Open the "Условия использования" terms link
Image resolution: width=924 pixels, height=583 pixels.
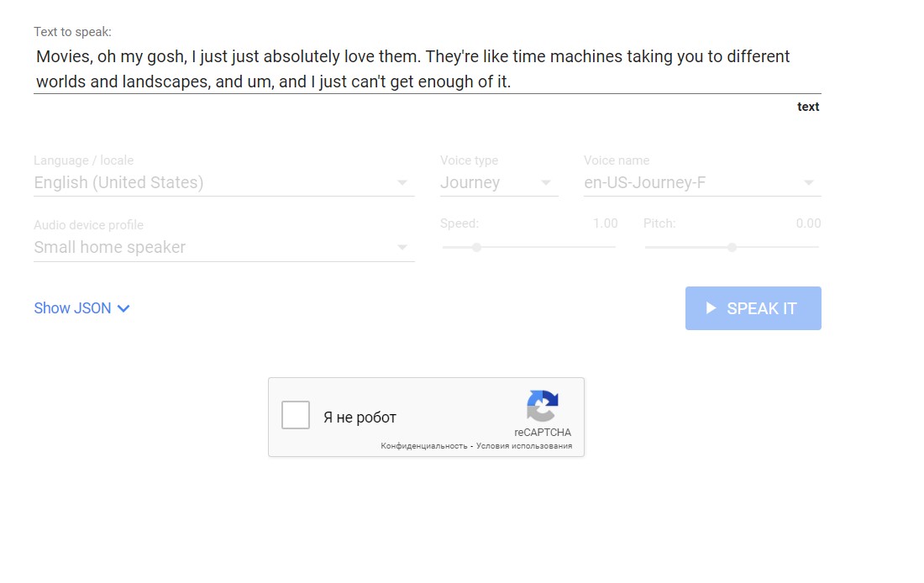[524, 446]
